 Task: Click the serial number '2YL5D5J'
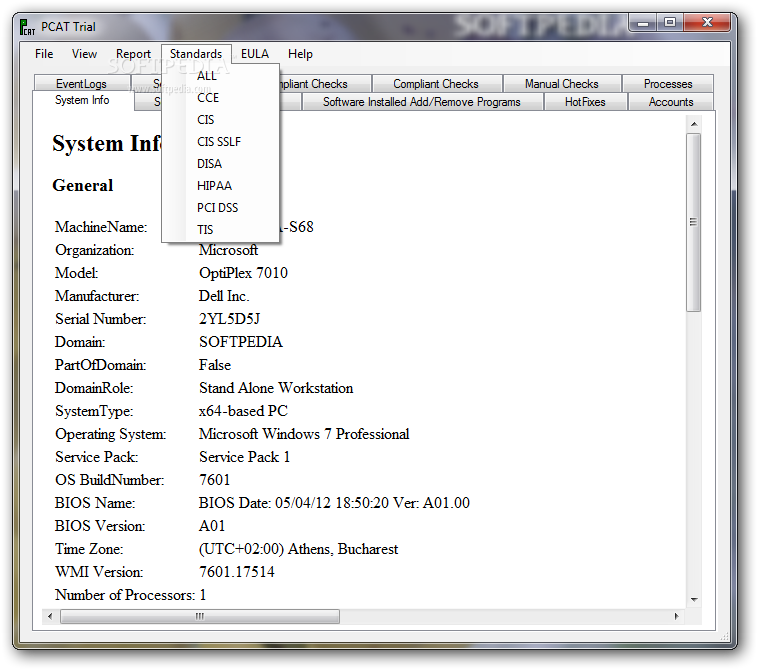pyautogui.click(x=230, y=319)
